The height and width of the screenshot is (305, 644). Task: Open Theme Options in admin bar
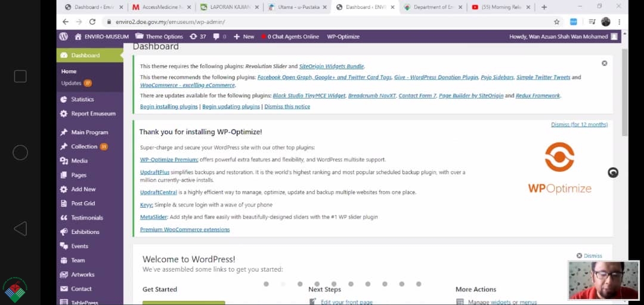click(159, 36)
